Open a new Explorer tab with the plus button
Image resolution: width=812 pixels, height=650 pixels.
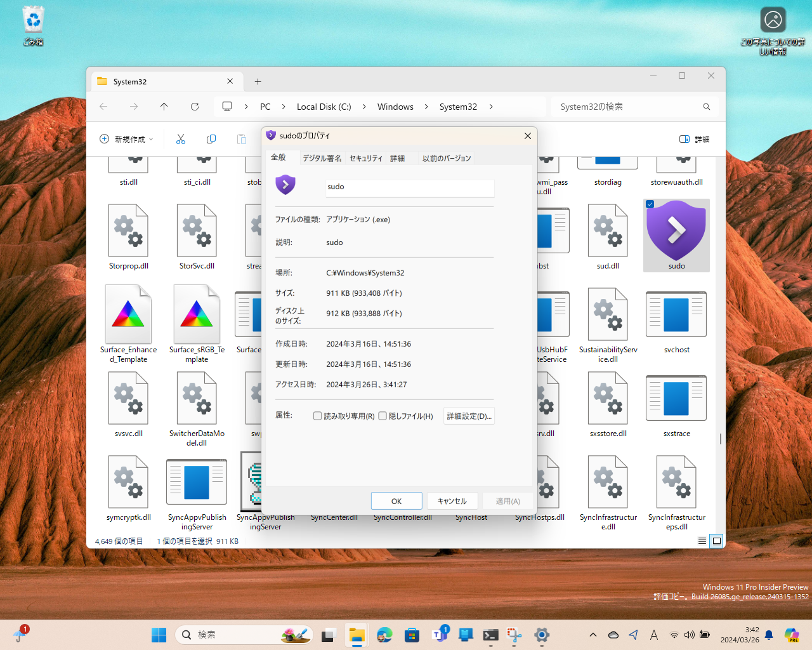(258, 81)
